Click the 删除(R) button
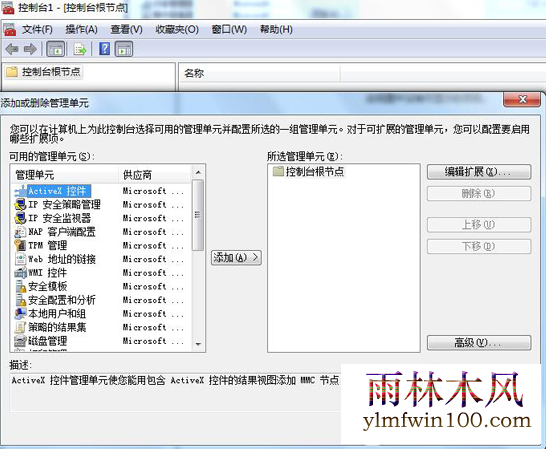The image size is (546, 449). pyautogui.click(x=479, y=194)
